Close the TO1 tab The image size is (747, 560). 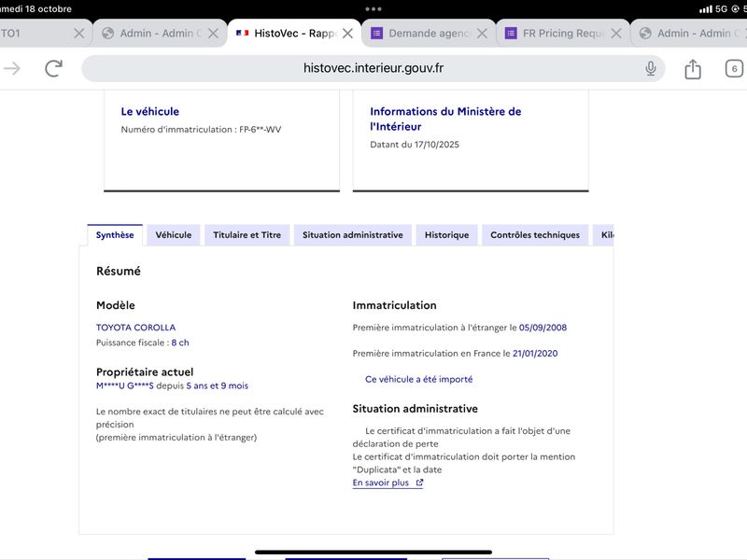click(x=78, y=33)
